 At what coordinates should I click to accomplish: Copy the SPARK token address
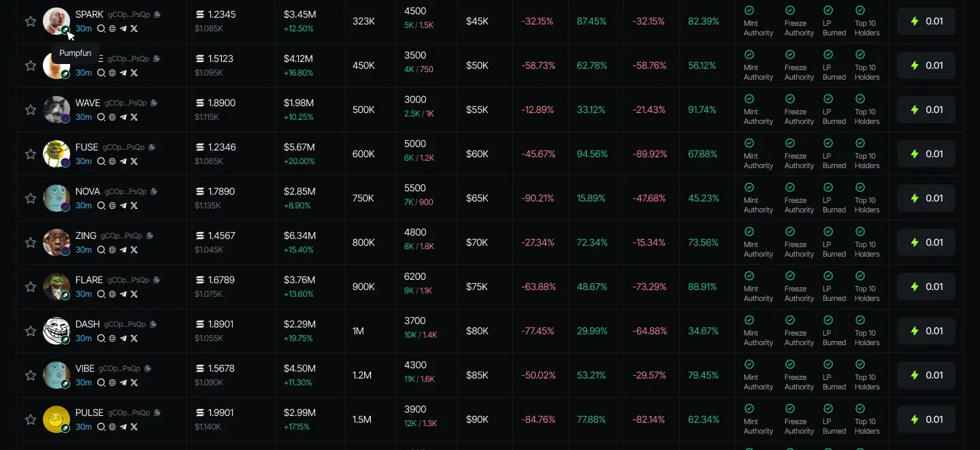click(157, 14)
